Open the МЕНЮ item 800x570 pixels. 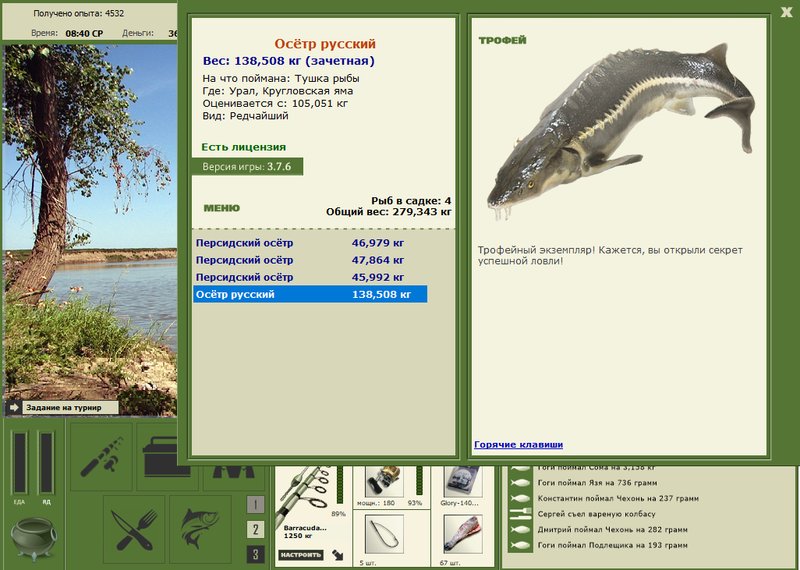pos(221,208)
